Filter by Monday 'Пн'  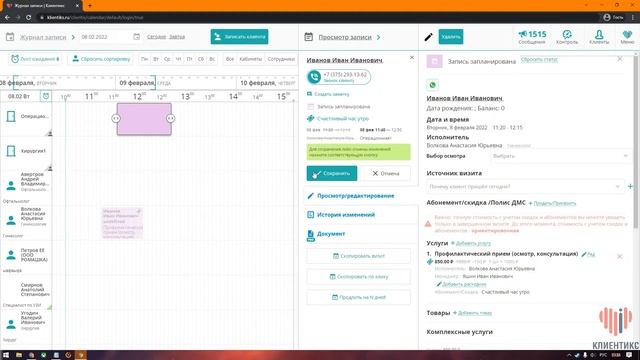tap(144, 59)
